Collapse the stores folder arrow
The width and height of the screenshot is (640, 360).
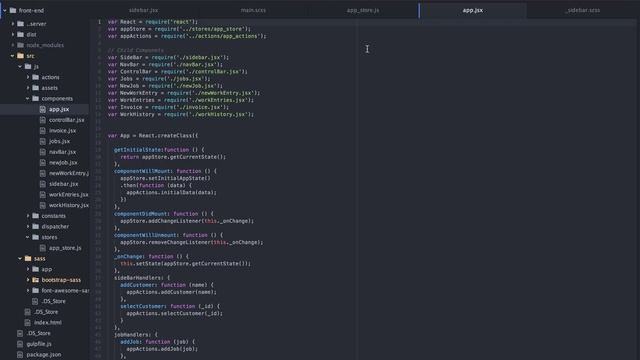tap(28, 237)
